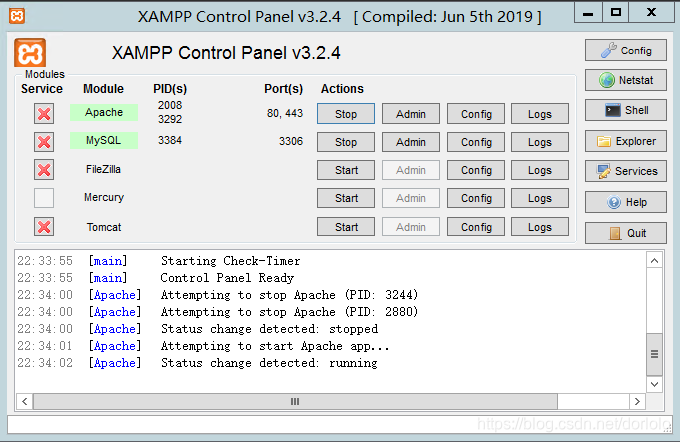
Task: Click the log vertical scrollbar thumb
Action: pyautogui.click(x=654, y=354)
